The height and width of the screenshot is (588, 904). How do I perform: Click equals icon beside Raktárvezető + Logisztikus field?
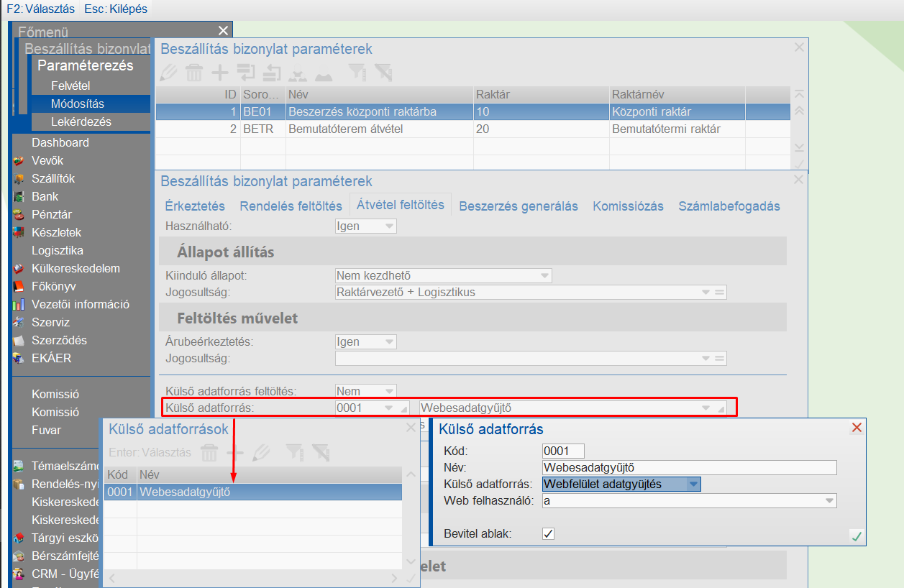point(719,293)
